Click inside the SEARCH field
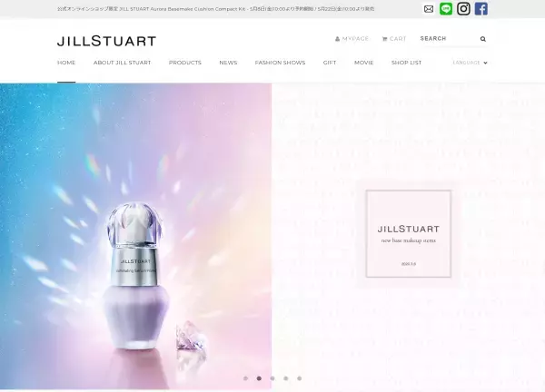 point(449,38)
